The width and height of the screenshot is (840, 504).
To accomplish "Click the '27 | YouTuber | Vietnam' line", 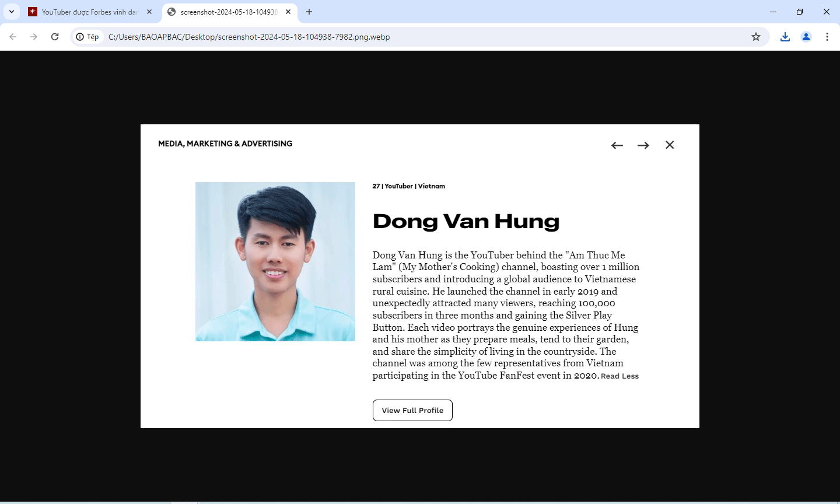I will click(409, 186).
